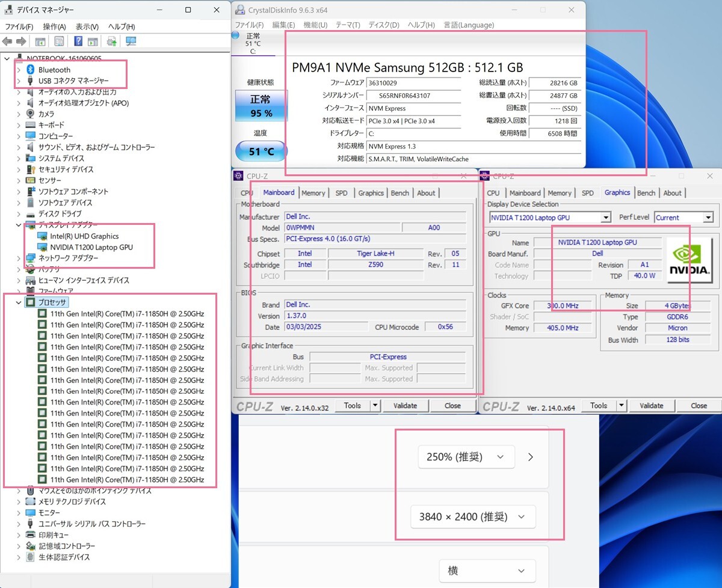
Task: Click the Update device driver toolbar icon
Action: coord(111,41)
